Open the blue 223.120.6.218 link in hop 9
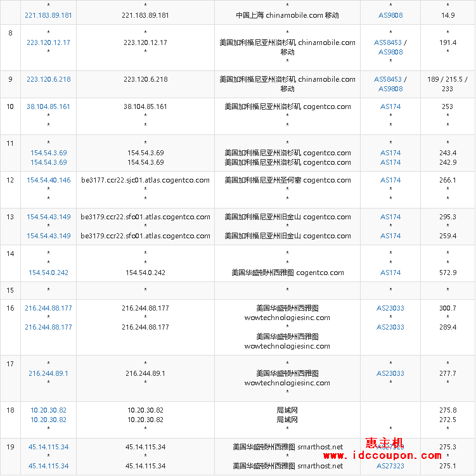 [x=48, y=79]
